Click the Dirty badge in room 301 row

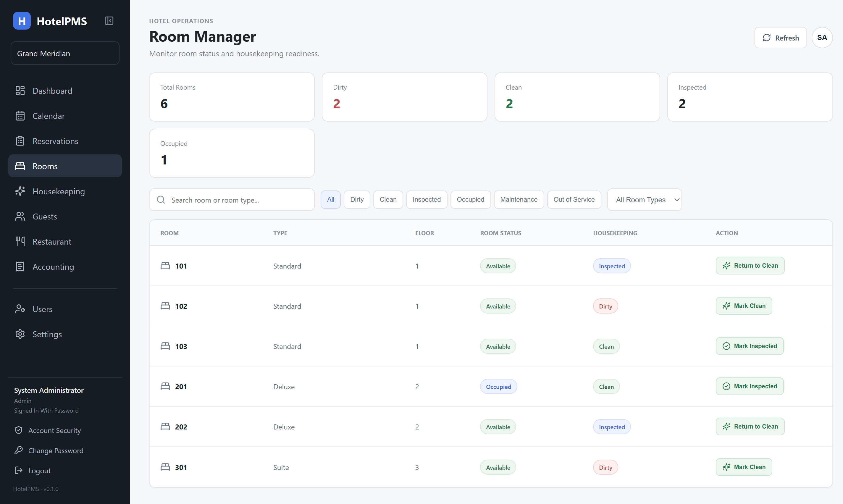tap(605, 467)
